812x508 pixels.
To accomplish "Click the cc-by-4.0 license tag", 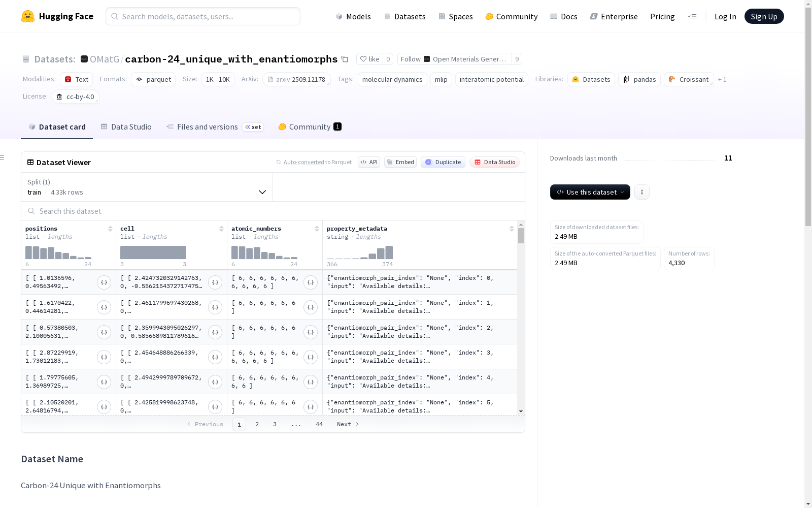I will coord(75,97).
